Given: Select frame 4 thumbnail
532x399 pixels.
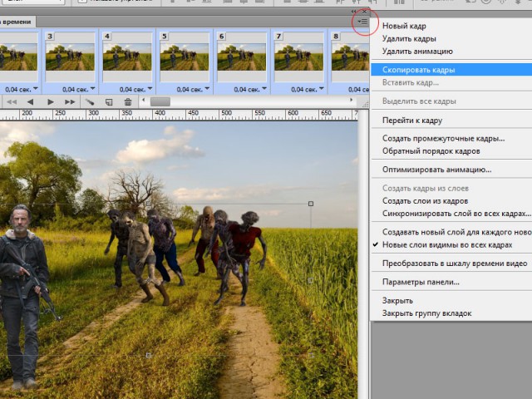Looking at the screenshot, I should click(x=127, y=57).
